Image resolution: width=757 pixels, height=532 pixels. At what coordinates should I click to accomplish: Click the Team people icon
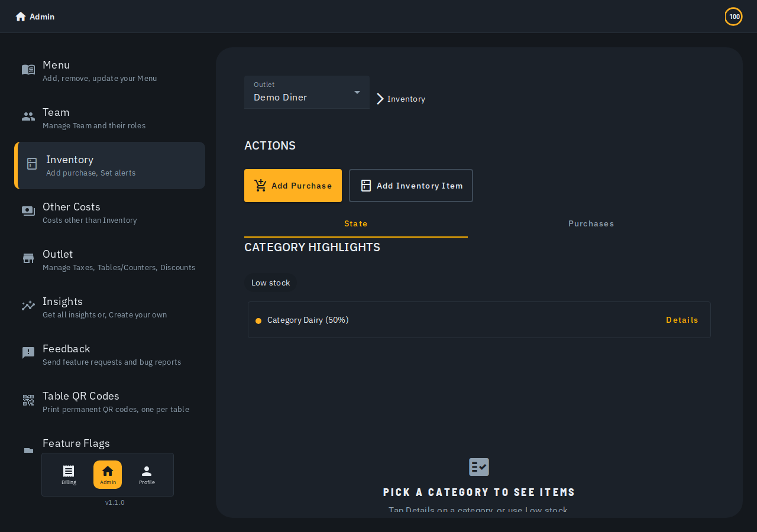[x=28, y=116]
